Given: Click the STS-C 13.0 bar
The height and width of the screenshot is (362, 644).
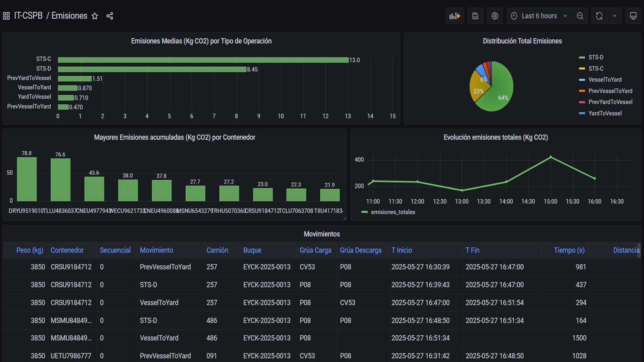Looking at the screenshot, I should pyautogui.click(x=203, y=60).
